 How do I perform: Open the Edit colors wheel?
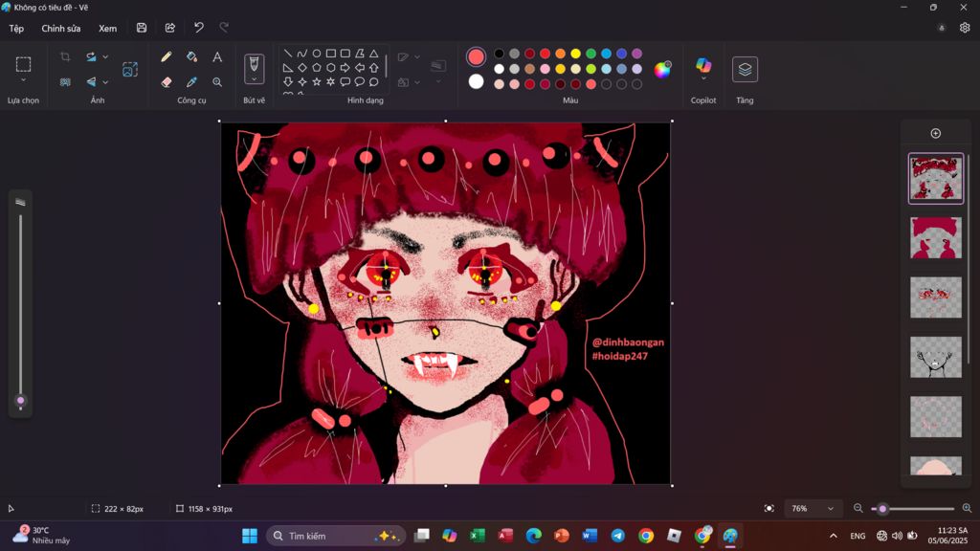[x=662, y=69]
